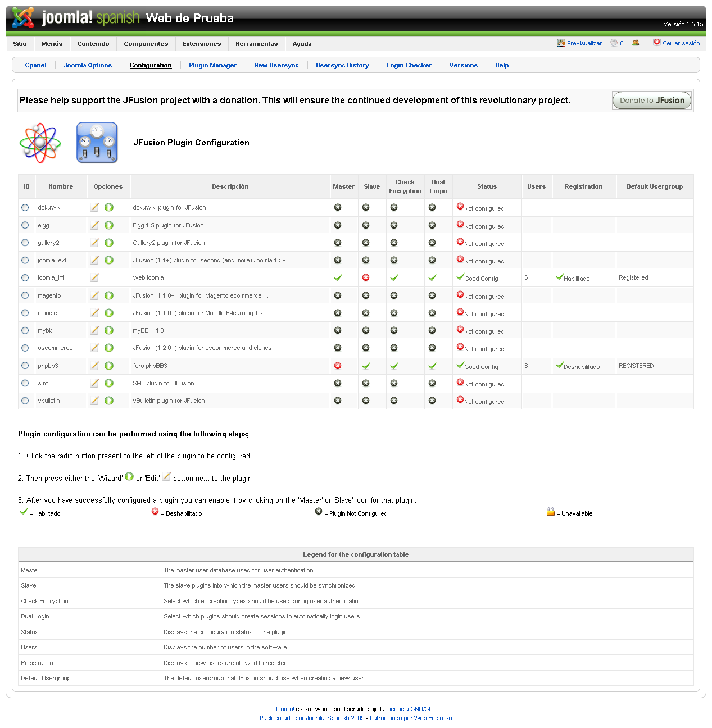The height and width of the screenshot is (728, 712).
Task: Toggle joomla_int Check Encryption checkmark
Action: point(394,277)
